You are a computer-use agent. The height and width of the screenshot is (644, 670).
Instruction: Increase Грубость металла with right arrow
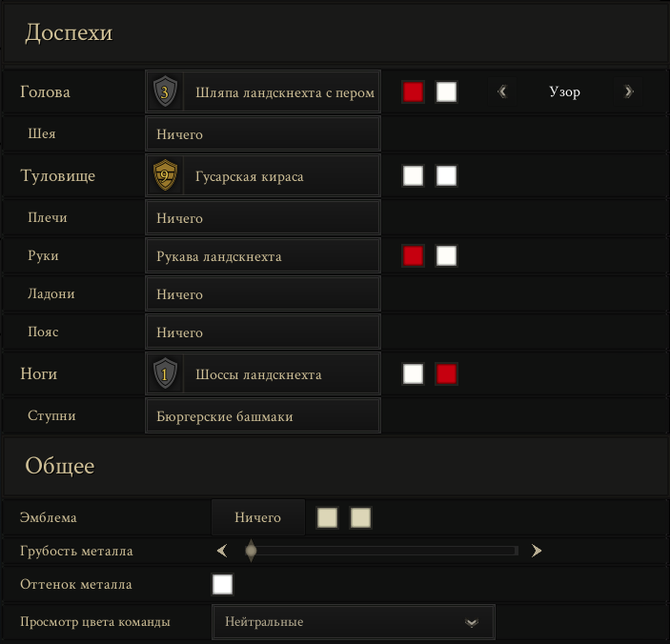point(537,551)
